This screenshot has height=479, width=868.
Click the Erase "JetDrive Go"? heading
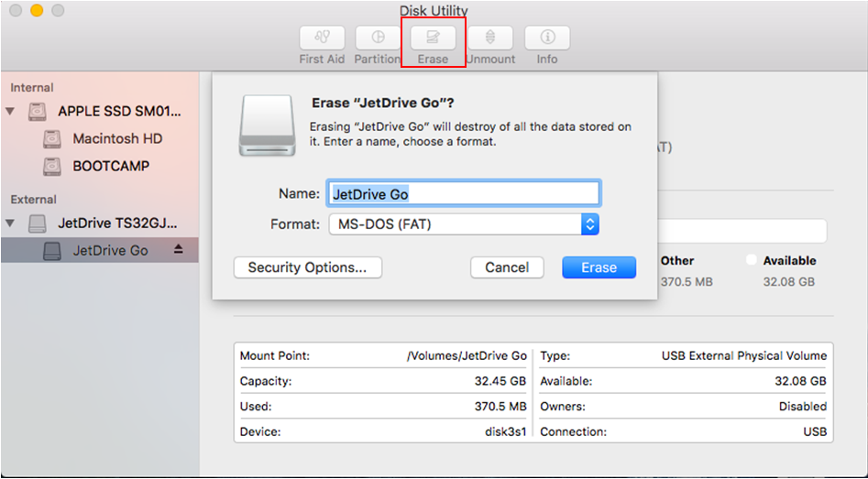click(384, 103)
